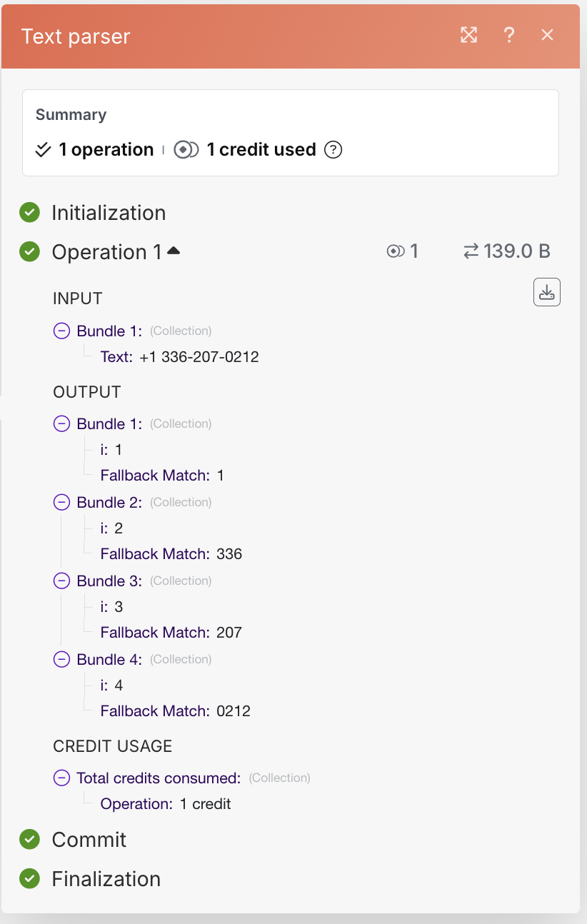Collapse OUTPUT Bundle 3 collection
This screenshot has height=924, width=587.
point(62,581)
